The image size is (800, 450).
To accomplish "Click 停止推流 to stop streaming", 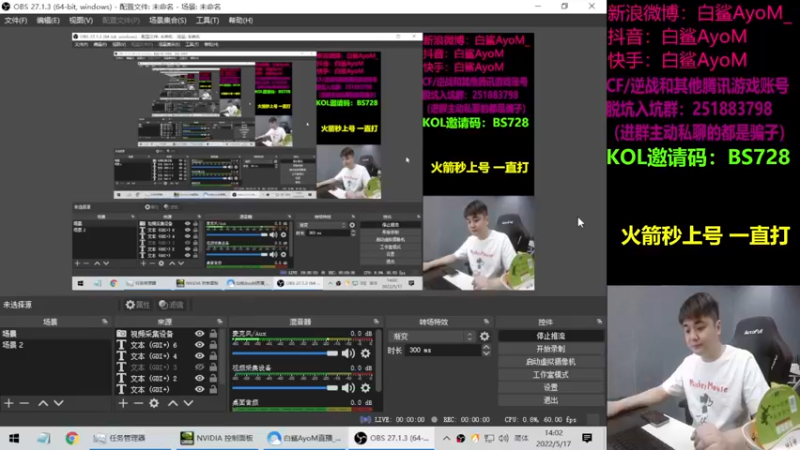I will point(551,336).
